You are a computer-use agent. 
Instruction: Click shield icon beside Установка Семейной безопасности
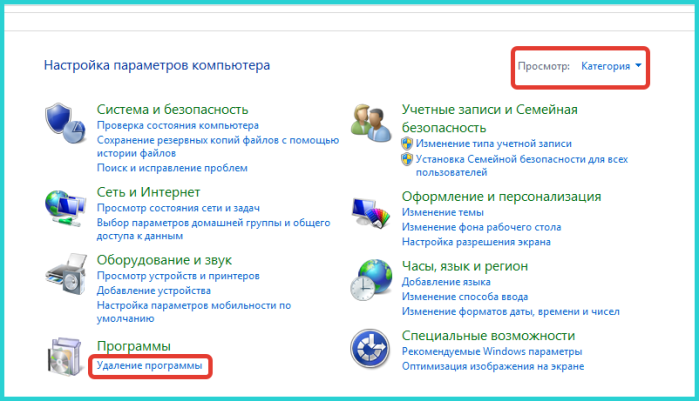point(407,159)
